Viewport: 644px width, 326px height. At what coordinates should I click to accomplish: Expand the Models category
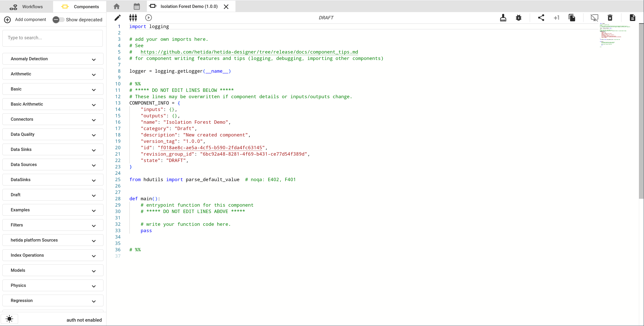53,270
